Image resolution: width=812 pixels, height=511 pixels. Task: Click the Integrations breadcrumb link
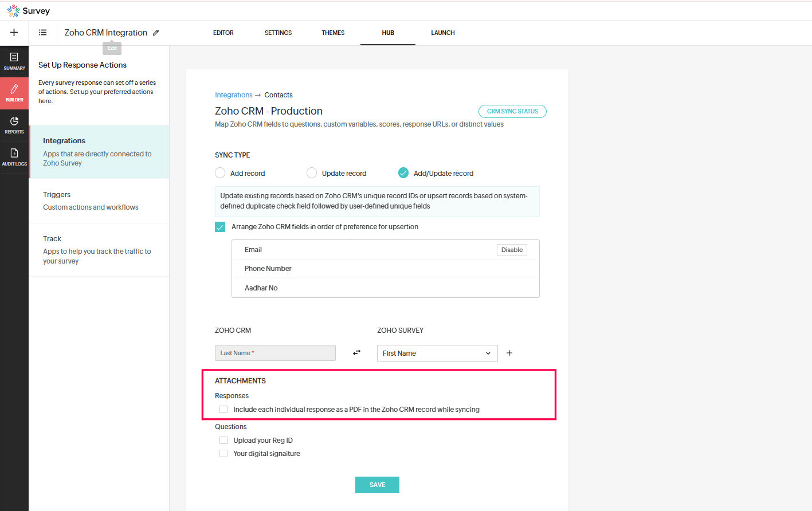pyautogui.click(x=234, y=95)
